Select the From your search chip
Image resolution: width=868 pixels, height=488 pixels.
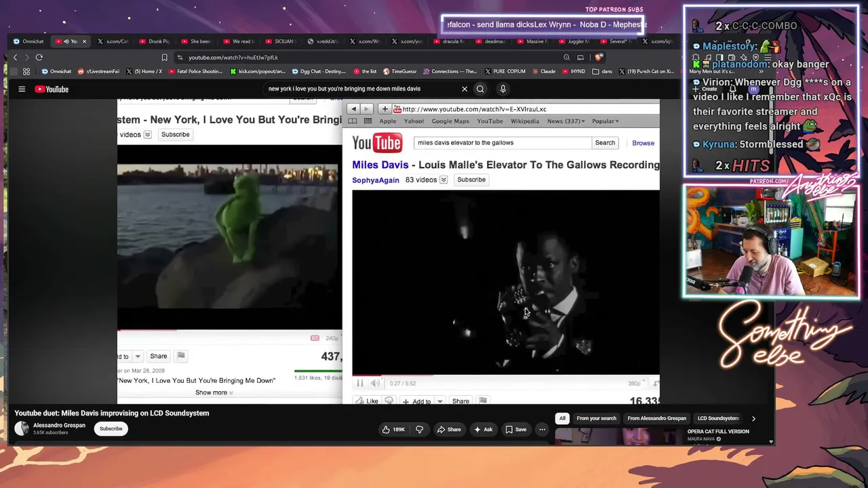pyautogui.click(x=596, y=419)
